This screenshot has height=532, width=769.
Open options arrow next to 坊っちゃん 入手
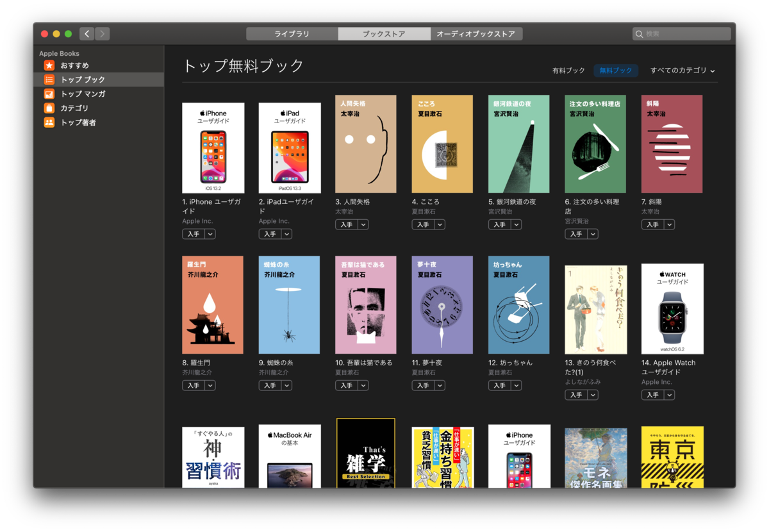(517, 385)
